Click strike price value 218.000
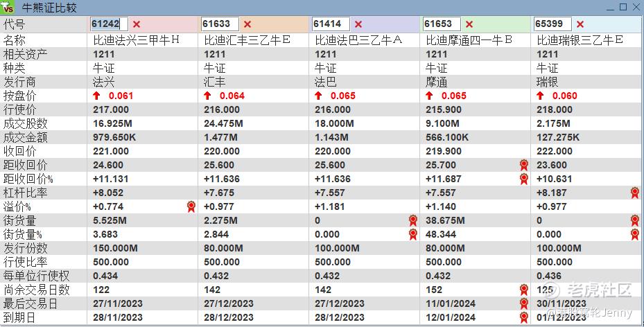Image resolution: width=644 pixels, height=327 pixels. click(555, 109)
